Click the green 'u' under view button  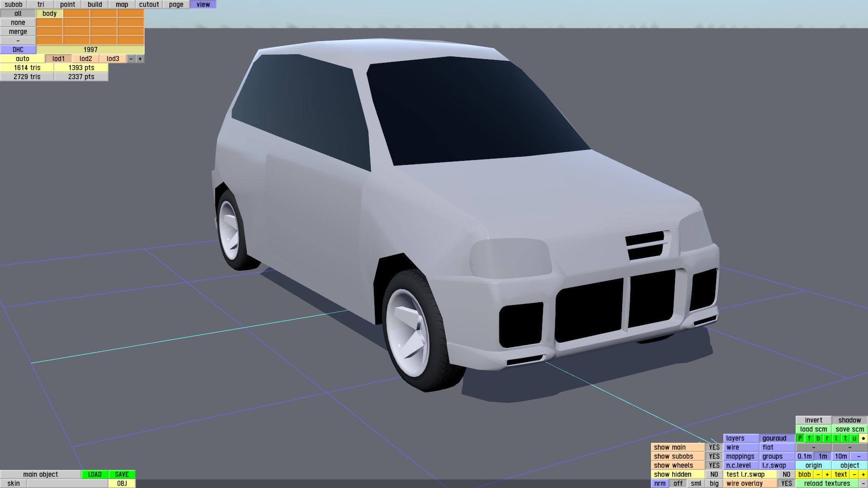[854, 438]
